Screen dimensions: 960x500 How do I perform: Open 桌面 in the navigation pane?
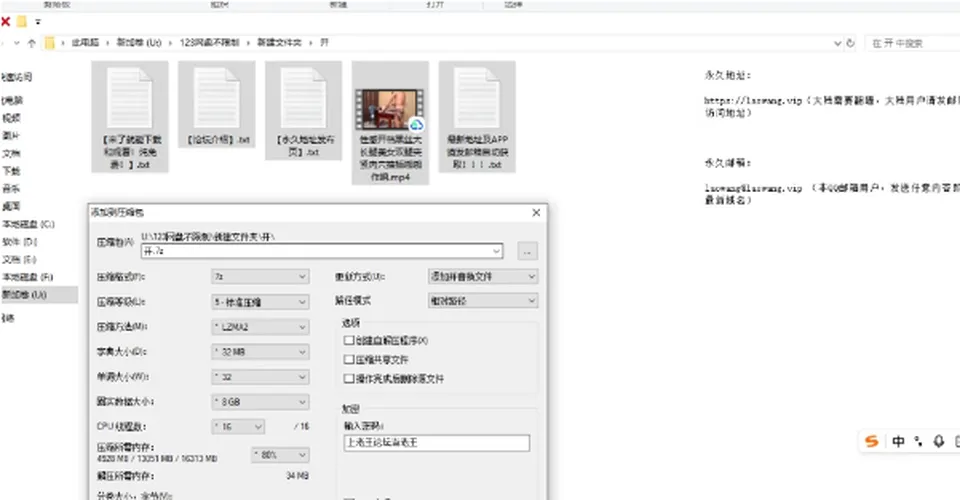tap(11, 206)
